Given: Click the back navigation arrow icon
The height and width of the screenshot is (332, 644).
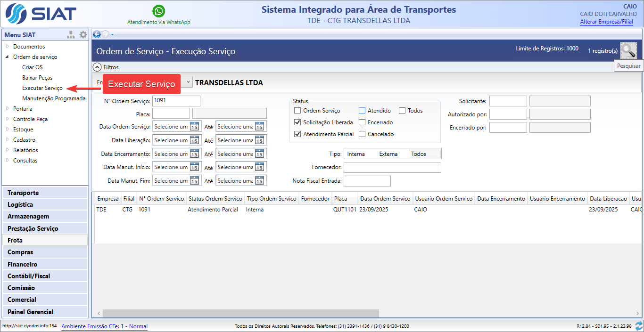Looking at the screenshot, I should tap(97, 34).
